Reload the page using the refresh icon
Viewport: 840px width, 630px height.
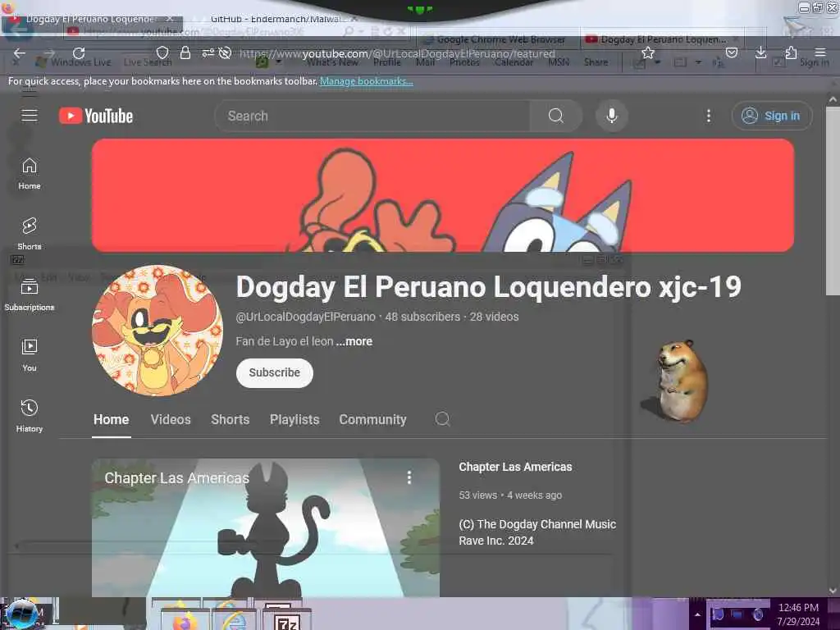point(79,53)
